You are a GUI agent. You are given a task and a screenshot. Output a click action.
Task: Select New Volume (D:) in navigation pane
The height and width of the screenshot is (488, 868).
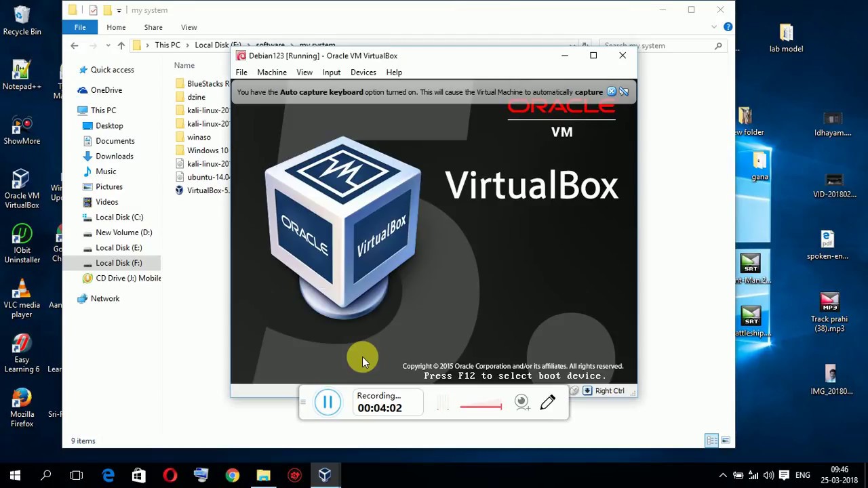[x=123, y=232]
